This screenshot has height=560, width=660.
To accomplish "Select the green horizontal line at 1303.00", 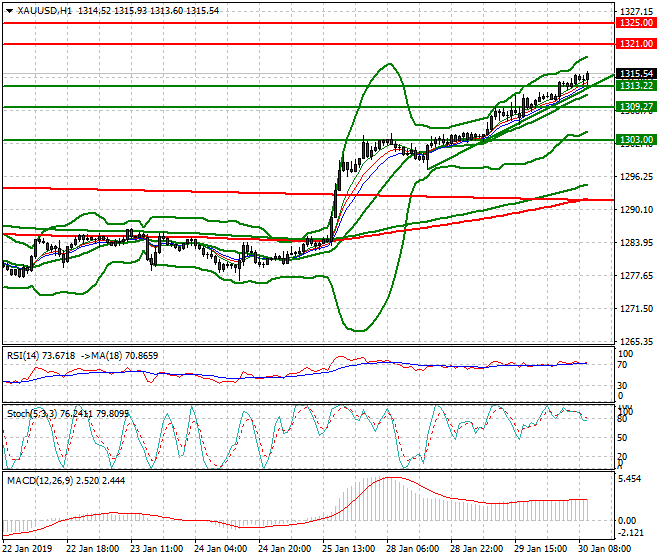I will pos(309,140).
